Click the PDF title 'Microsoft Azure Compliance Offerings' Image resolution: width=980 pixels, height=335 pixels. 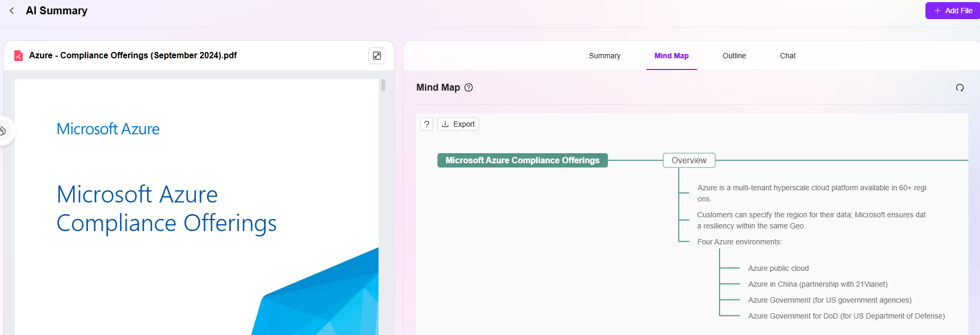click(167, 209)
